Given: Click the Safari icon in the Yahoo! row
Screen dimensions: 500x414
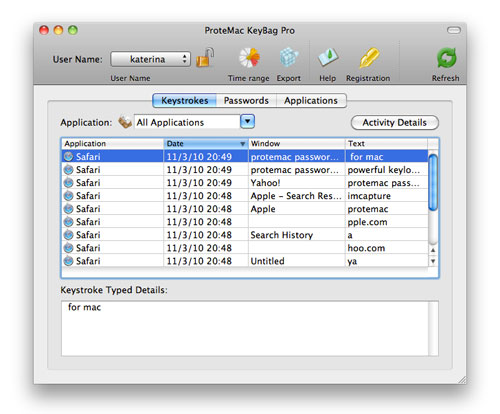Looking at the screenshot, I should [x=69, y=183].
